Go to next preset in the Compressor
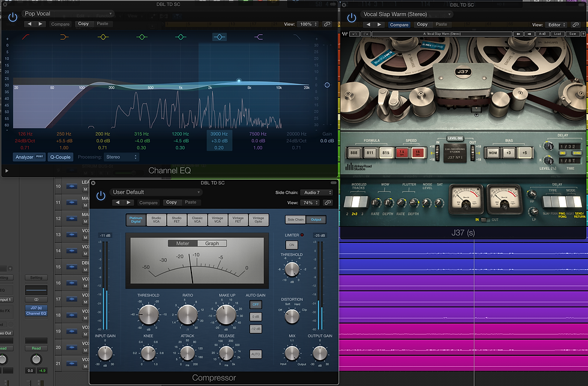 coord(128,202)
